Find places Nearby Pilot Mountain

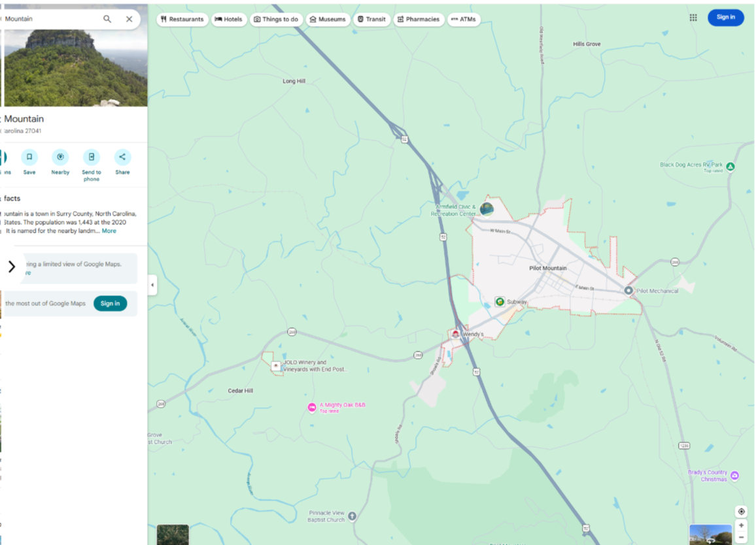tap(60, 157)
